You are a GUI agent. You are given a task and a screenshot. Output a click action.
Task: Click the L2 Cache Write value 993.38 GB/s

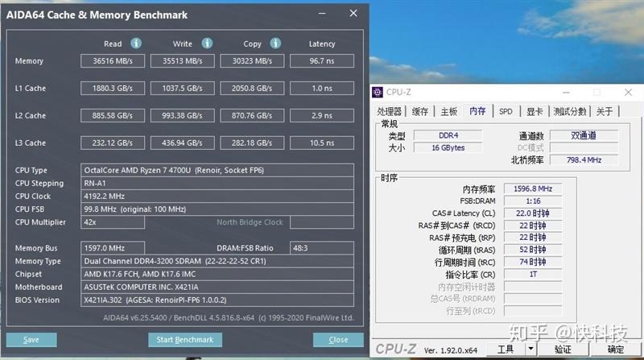pos(183,115)
